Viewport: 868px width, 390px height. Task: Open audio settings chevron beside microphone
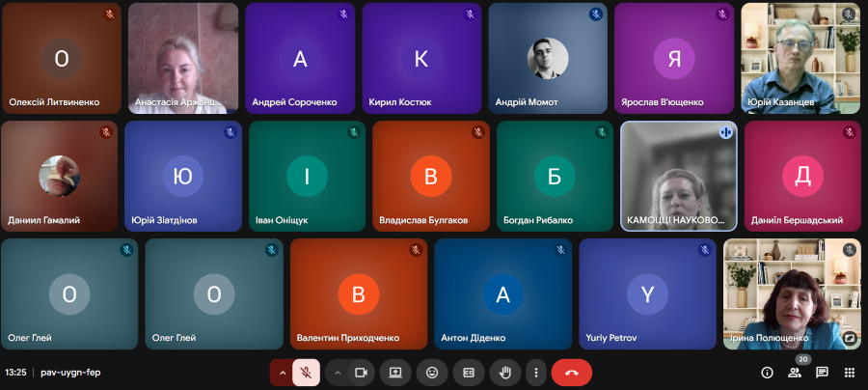pos(283,372)
